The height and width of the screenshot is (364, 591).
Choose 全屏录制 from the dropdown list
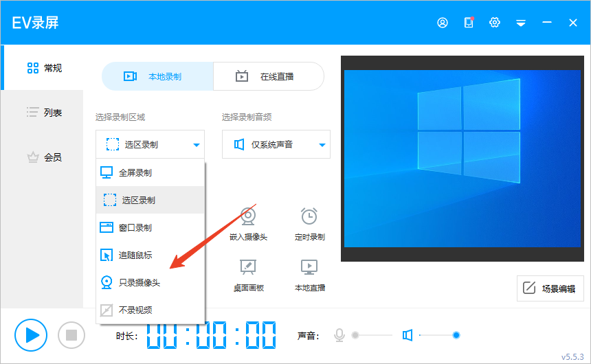(150, 172)
